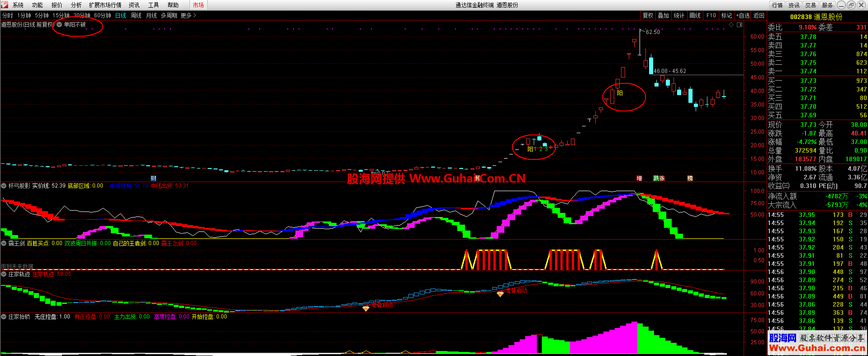Click the 46.08 - 45.62 gap label
The width and height of the screenshot is (868, 356).
click(x=670, y=71)
